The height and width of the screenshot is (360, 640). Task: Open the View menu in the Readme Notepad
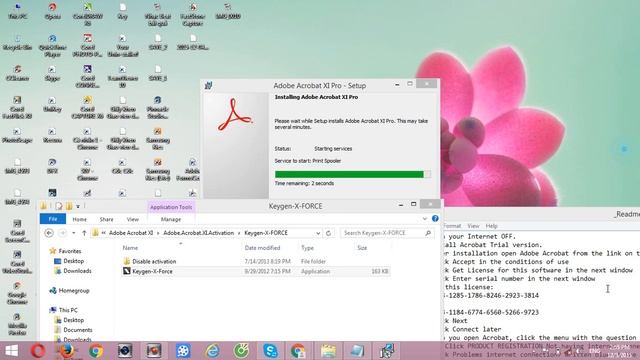click(x=473, y=226)
